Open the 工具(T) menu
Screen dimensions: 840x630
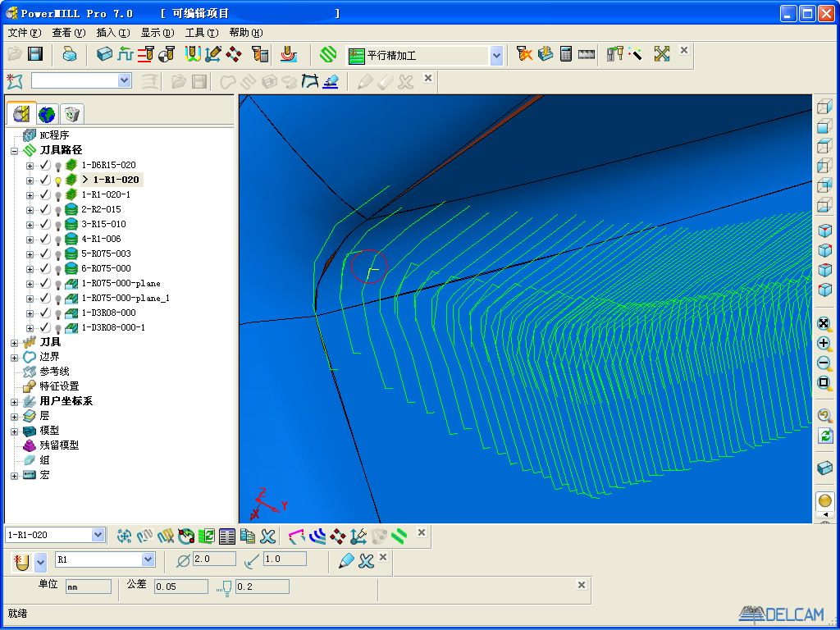(202, 33)
